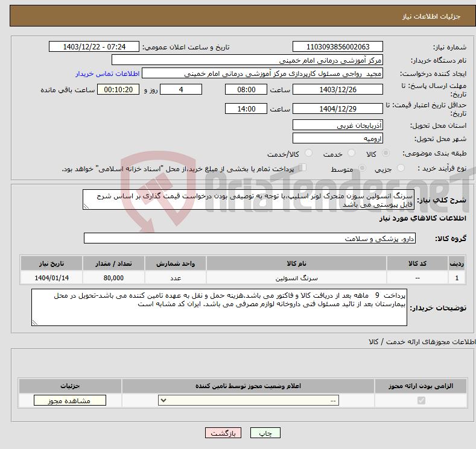Click the deadline time 08:00 field
This screenshot has height=449, width=476.
(x=246, y=89)
